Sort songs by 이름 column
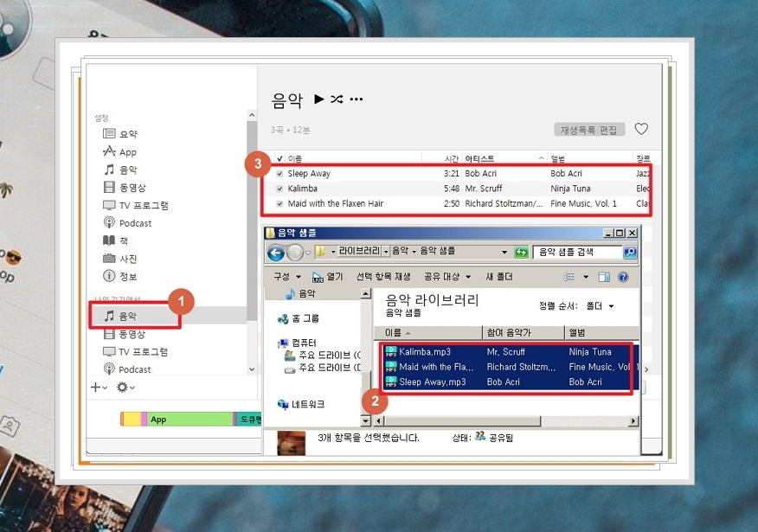Image resolution: width=758 pixels, height=532 pixels. click(295, 158)
